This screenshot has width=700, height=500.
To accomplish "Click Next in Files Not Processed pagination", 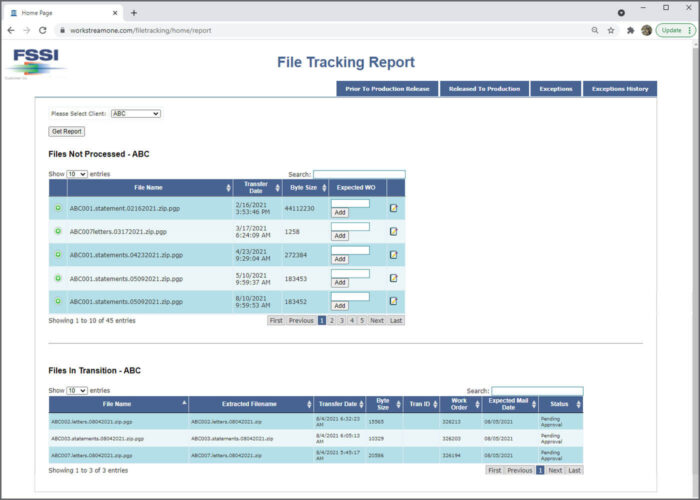I will tap(377, 321).
